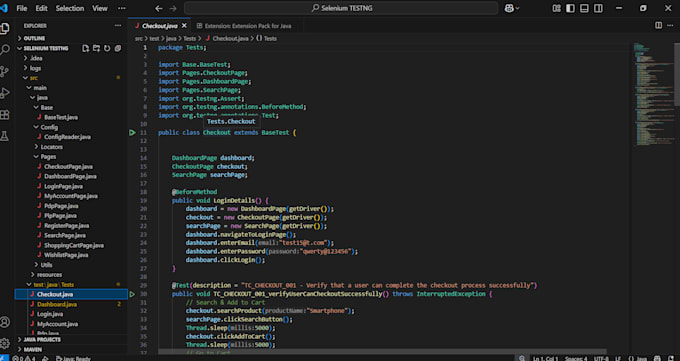Collapse all folders in Explorer
The height and width of the screenshot is (361, 680).
pos(118,48)
